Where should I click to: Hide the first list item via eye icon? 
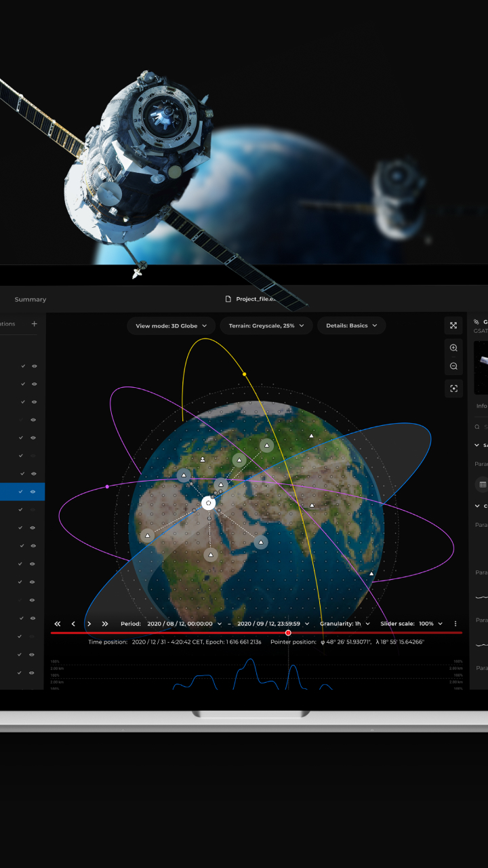34,366
